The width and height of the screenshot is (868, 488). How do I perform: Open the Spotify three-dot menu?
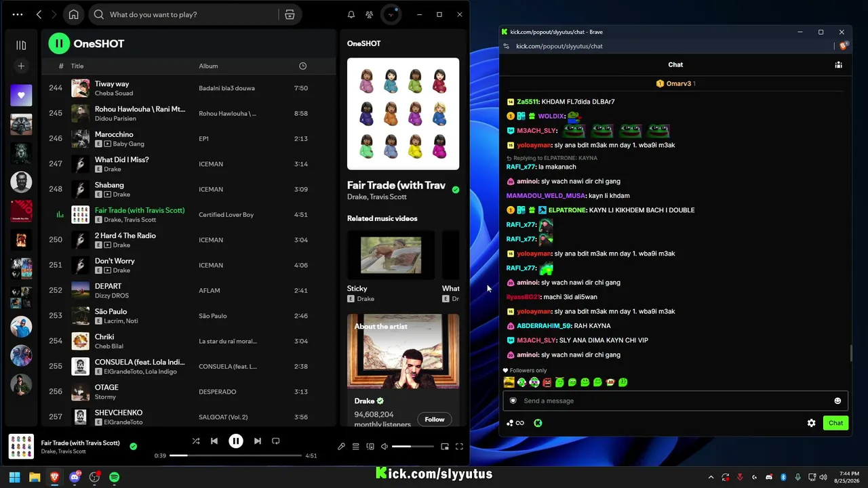(18, 14)
